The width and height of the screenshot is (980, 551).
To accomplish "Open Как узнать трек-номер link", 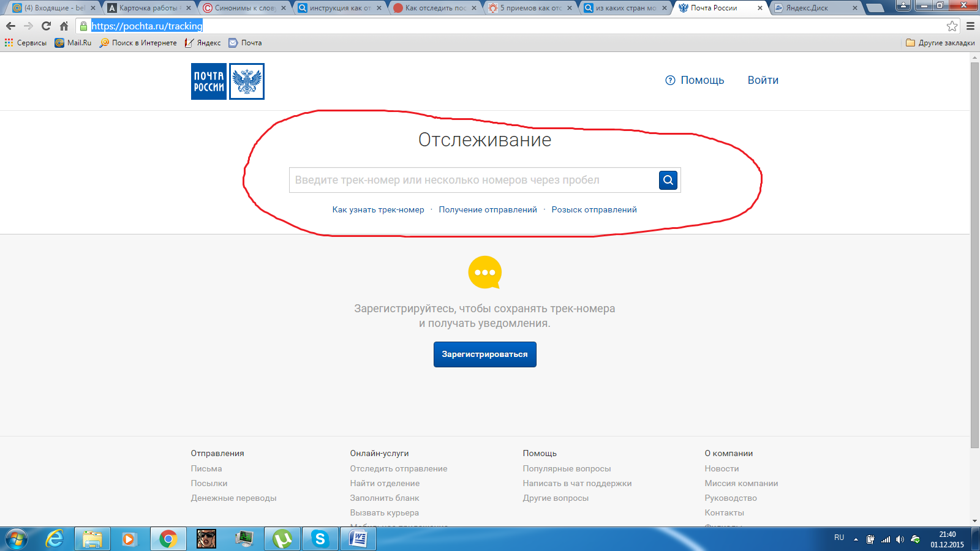I will point(378,209).
